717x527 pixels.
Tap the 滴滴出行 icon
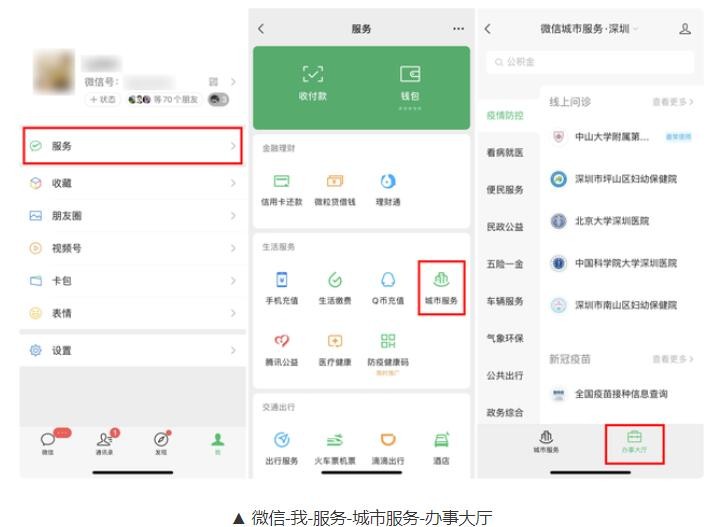pos(388,445)
